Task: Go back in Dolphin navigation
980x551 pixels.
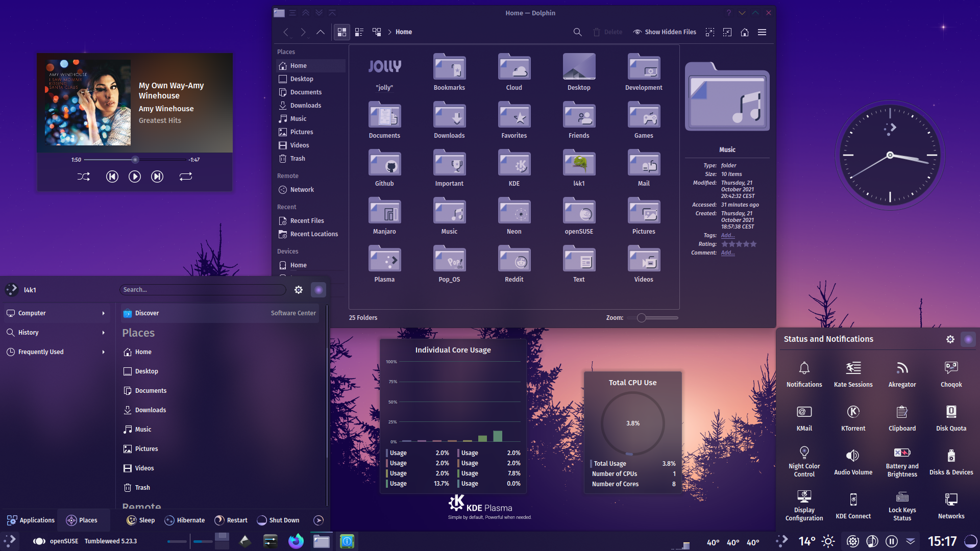Action: point(286,32)
